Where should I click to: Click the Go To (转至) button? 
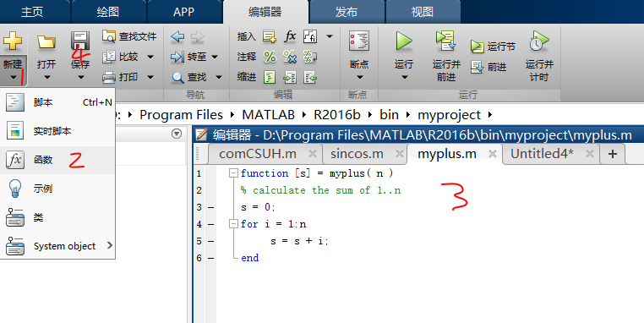click(188, 57)
